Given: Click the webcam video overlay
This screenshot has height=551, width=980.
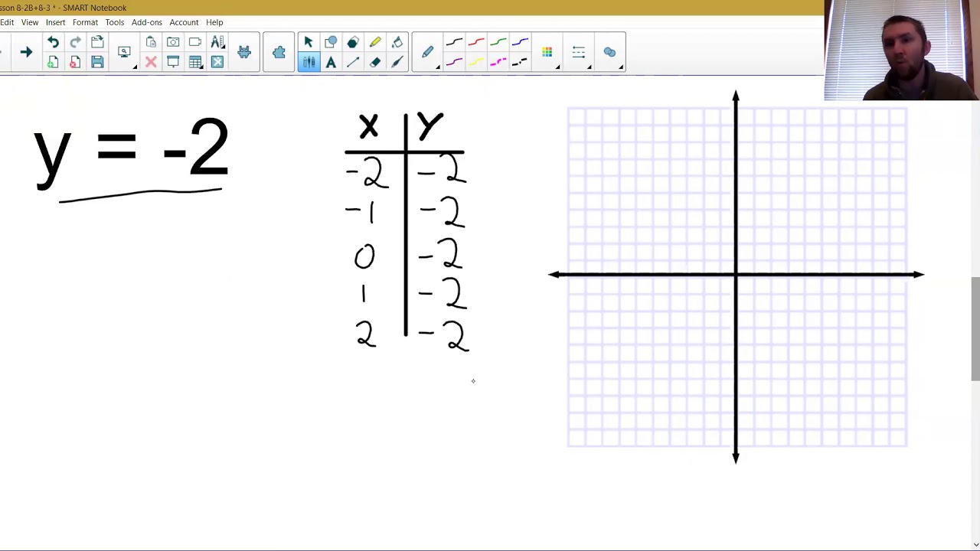Looking at the screenshot, I should point(902,51).
